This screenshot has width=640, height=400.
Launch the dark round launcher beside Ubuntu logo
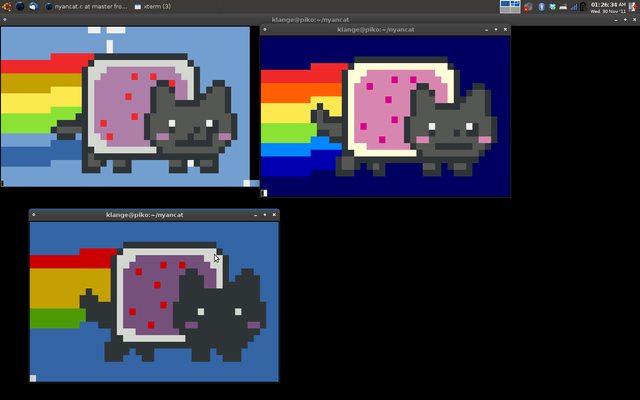coord(20,6)
